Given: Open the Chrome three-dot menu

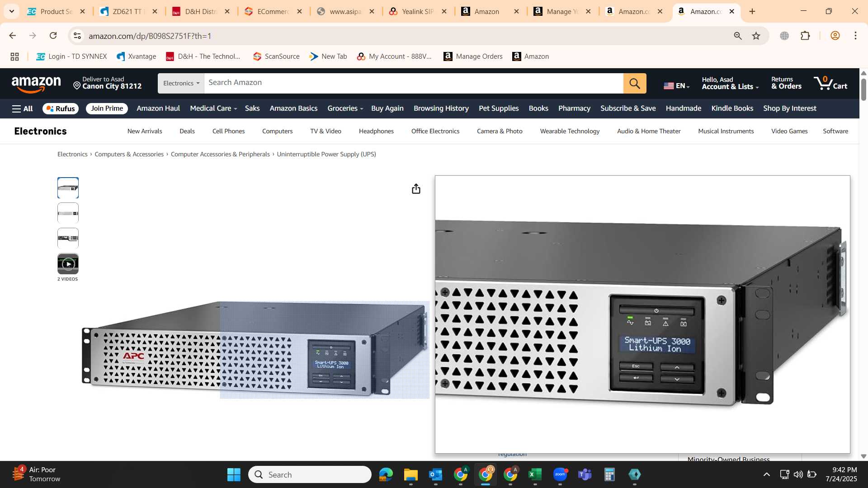Looking at the screenshot, I should click(x=855, y=36).
